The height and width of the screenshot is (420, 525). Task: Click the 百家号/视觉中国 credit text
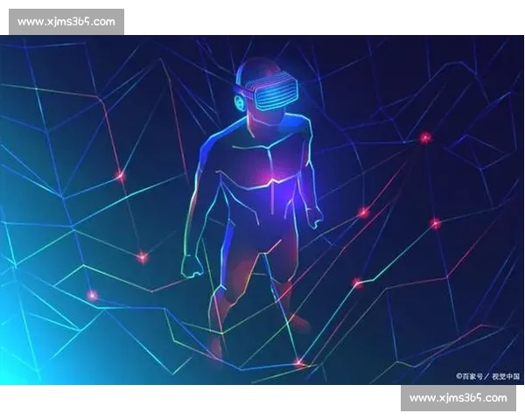[x=487, y=376]
